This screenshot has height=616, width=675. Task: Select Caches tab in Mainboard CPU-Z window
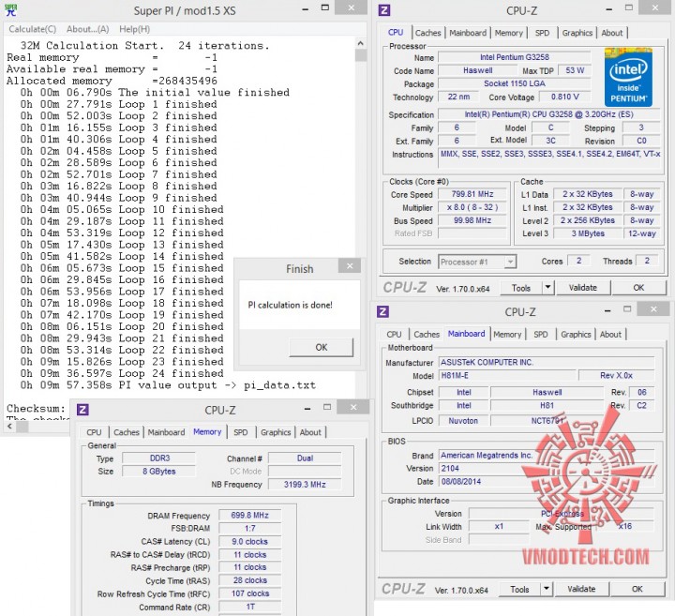coord(427,335)
